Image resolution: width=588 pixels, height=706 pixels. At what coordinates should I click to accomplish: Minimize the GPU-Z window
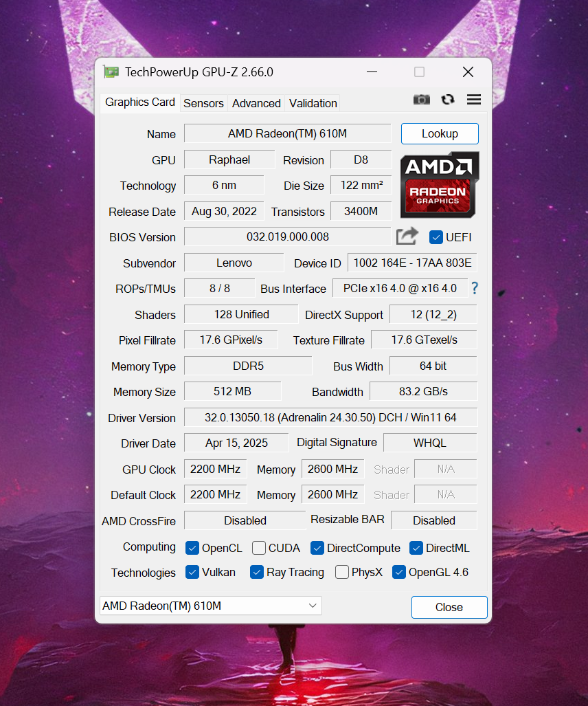[372, 72]
